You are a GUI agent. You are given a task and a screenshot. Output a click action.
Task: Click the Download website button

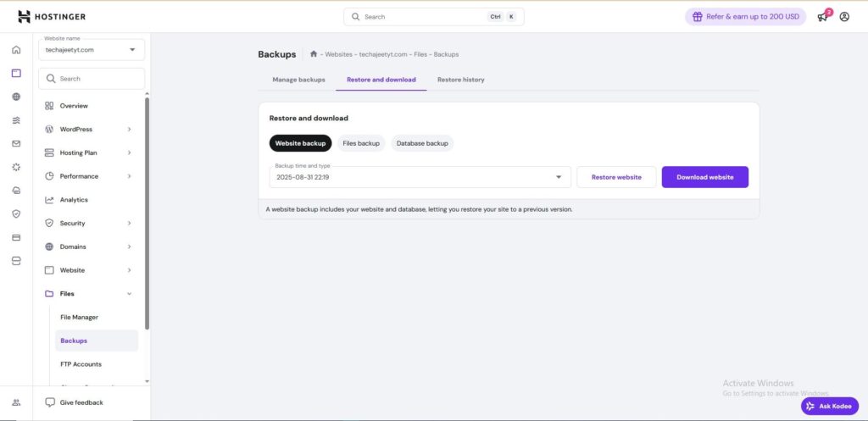(x=704, y=177)
